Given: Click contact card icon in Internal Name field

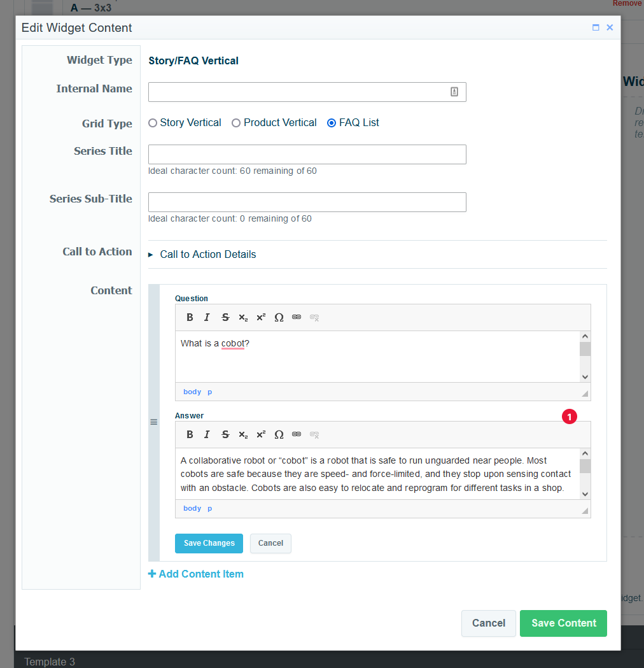Looking at the screenshot, I should [x=454, y=92].
